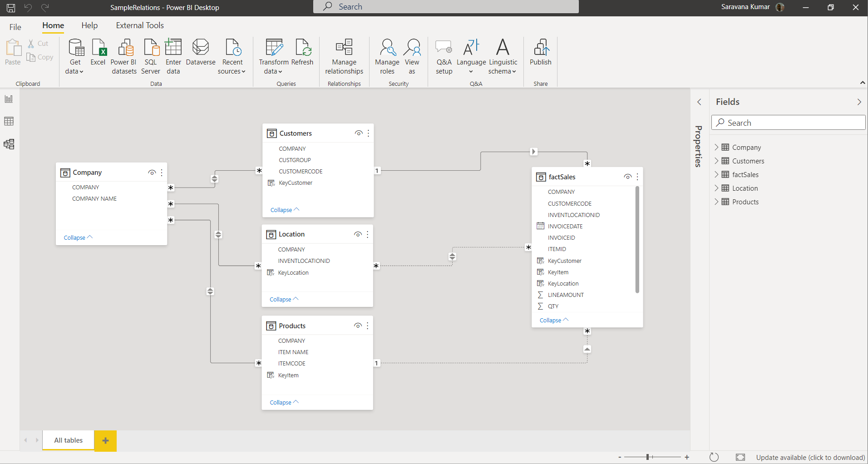The height and width of the screenshot is (464, 868).
Task: Open Q&A setup
Action: (444, 57)
